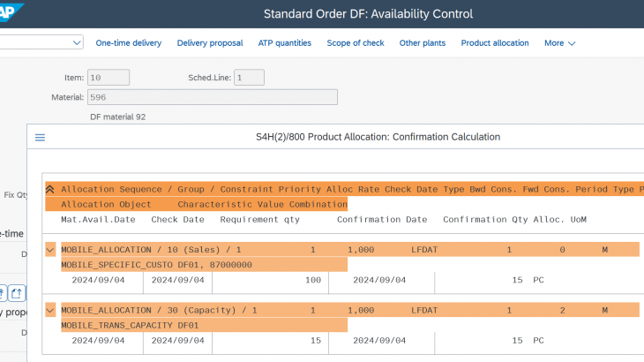This screenshot has width=644, height=362.
Task: Click requirement quantity 100 cell
Action: click(313, 280)
